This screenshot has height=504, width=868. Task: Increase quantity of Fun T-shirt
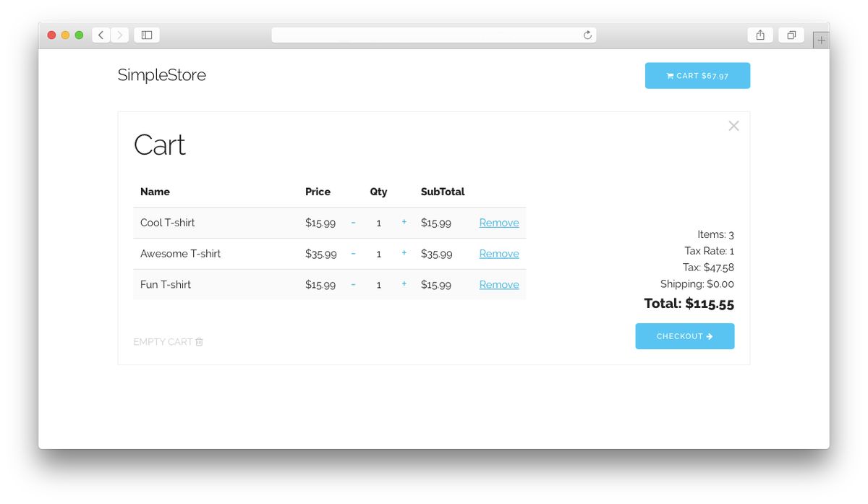coord(404,284)
